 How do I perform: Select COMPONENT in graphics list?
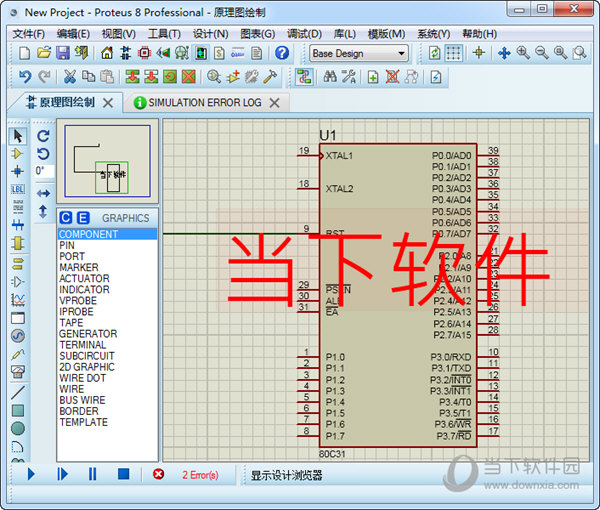tap(107, 234)
